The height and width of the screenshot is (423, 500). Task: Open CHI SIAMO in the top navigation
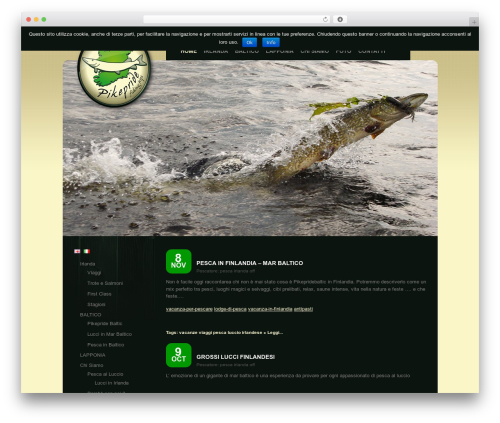(x=315, y=51)
